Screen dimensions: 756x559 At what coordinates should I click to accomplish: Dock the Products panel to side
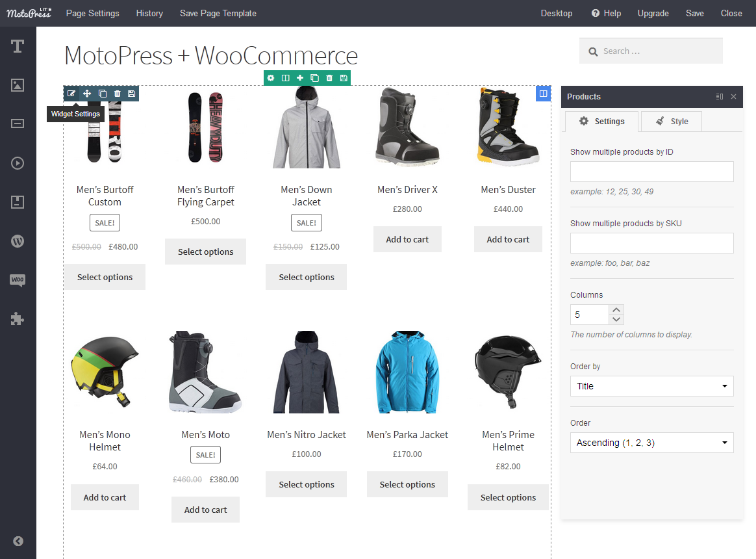click(720, 97)
